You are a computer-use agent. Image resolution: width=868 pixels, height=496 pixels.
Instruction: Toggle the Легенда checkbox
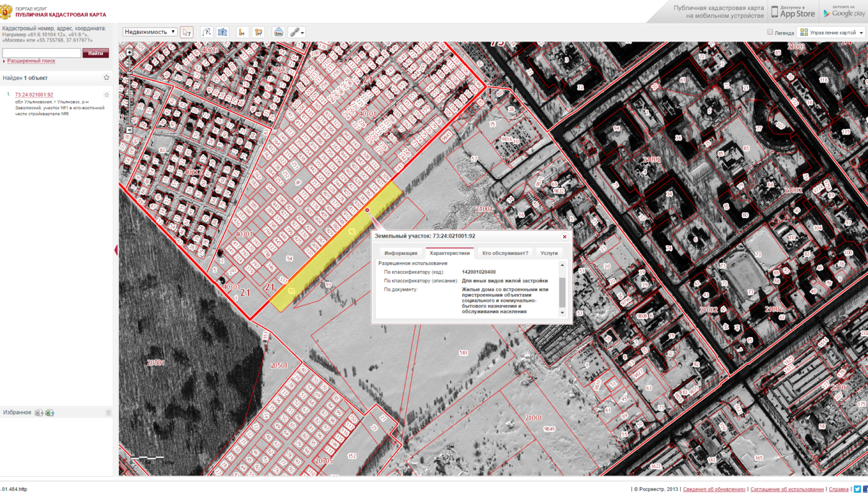click(x=770, y=32)
